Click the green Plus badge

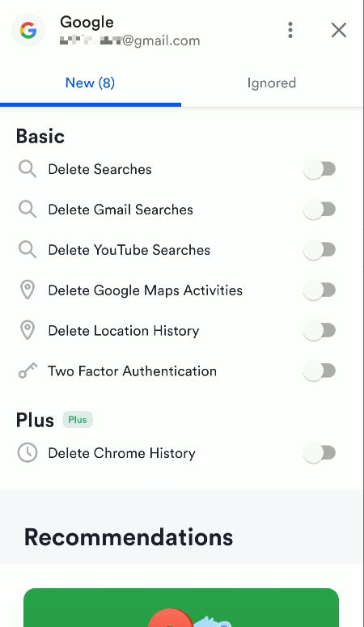(x=78, y=420)
